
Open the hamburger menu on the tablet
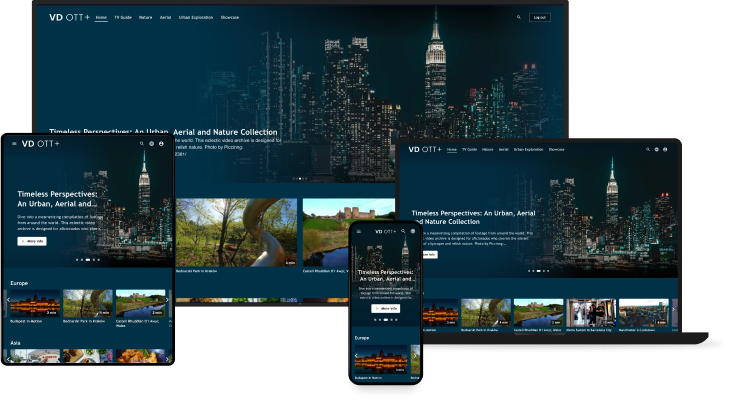point(14,144)
